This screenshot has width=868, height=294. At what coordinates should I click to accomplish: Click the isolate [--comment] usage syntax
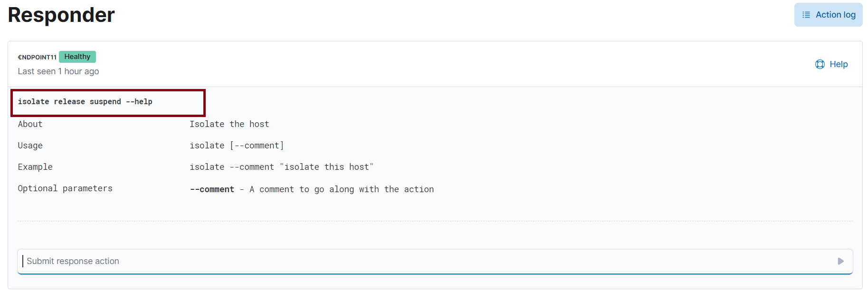[x=237, y=145]
